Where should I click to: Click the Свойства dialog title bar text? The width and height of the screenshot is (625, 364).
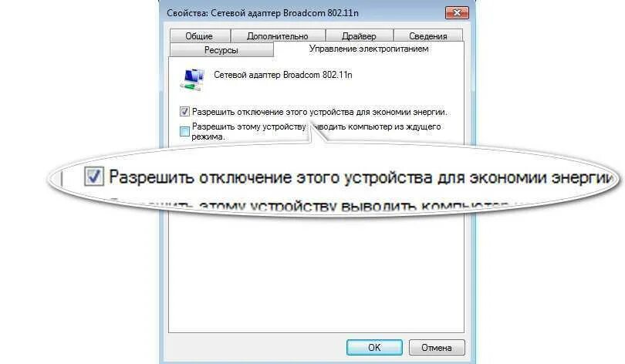(262, 13)
